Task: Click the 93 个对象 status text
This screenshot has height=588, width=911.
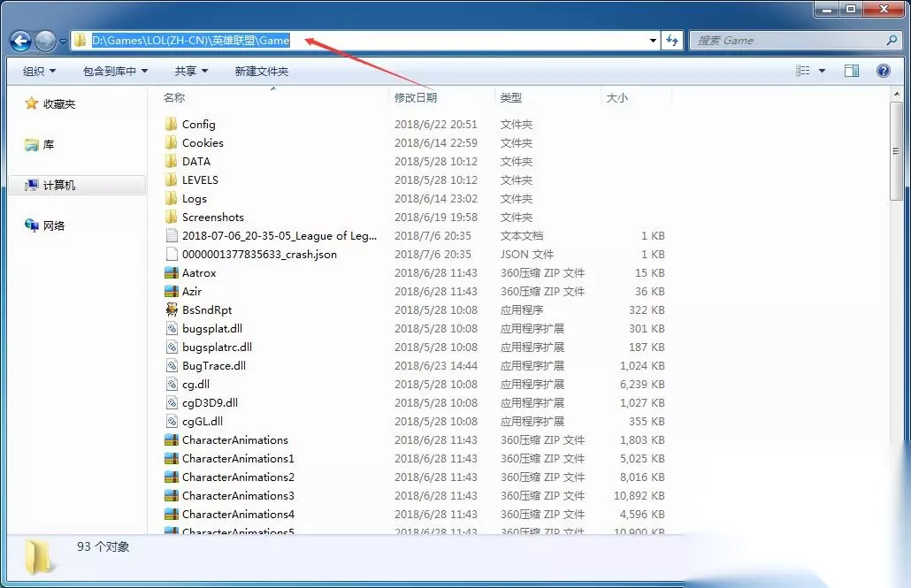Action: 103,546
